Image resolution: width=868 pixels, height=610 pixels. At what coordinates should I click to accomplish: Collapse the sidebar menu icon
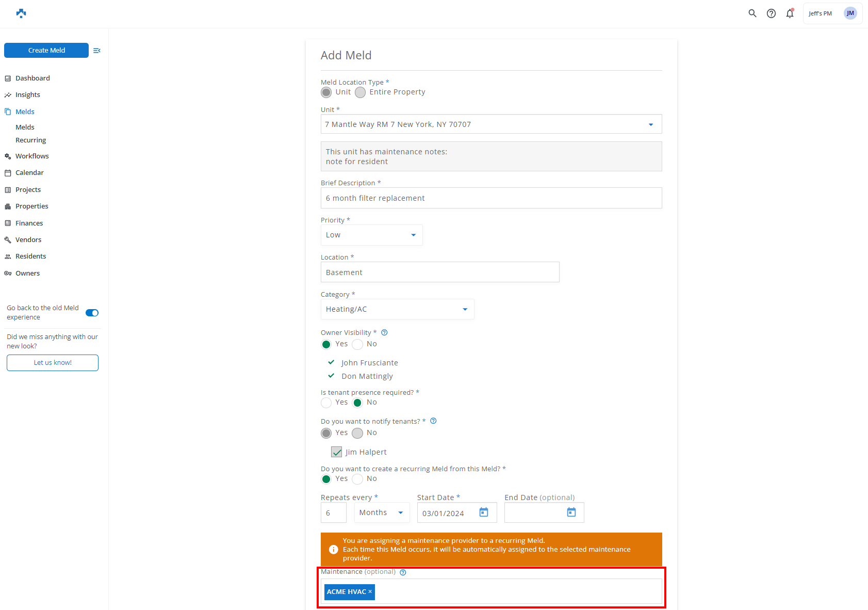(x=97, y=51)
